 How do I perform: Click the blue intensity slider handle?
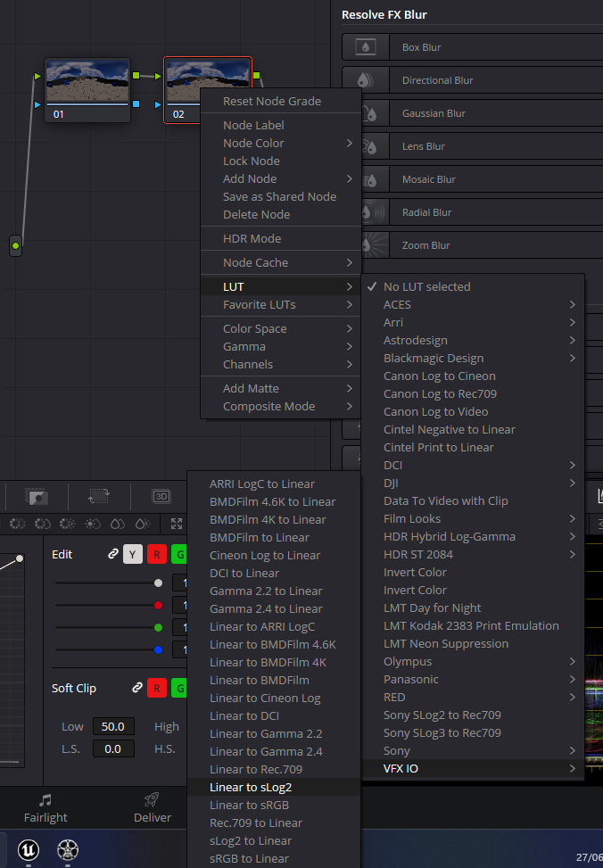159,650
